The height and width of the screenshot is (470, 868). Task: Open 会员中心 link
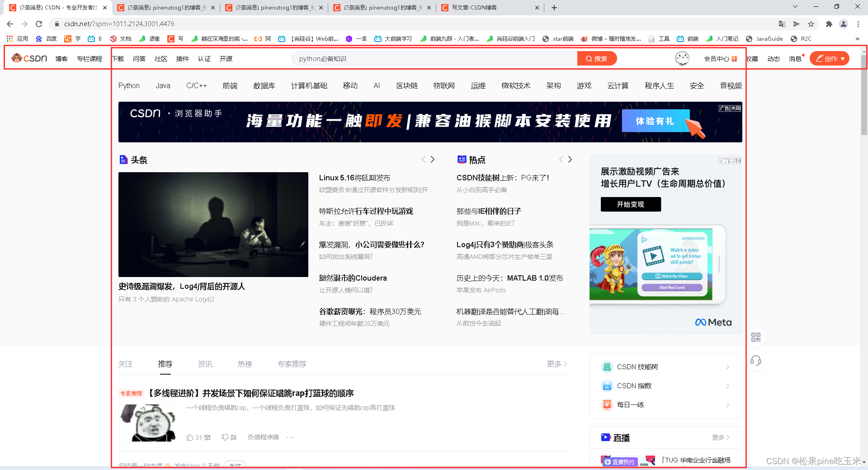click(x=721, y=59)
